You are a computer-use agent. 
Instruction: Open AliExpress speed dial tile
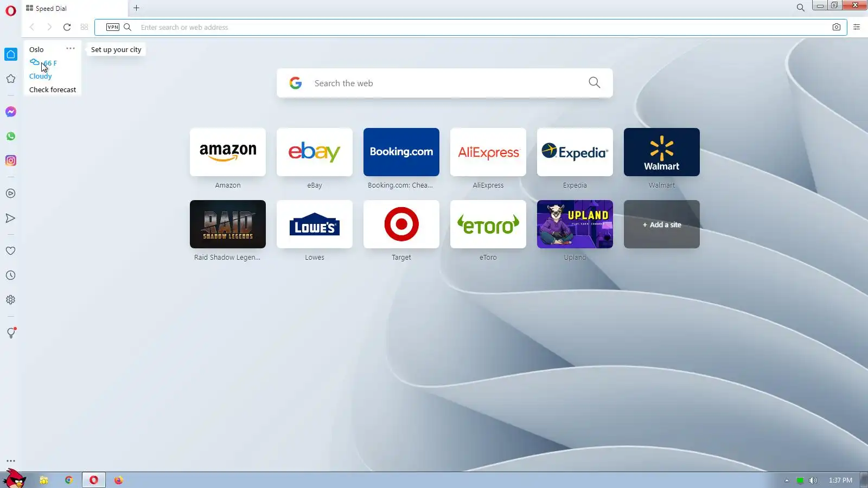(x=488, y=152)
